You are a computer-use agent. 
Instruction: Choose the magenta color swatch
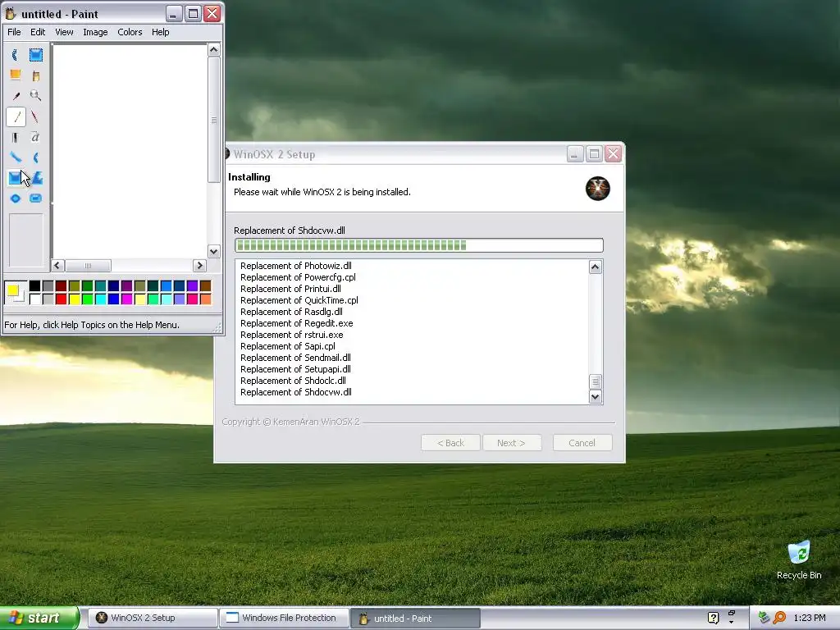pos(127,299)
